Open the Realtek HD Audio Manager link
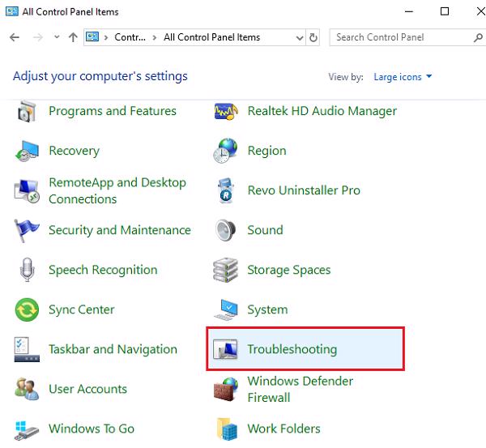 (x=322, y=111)
